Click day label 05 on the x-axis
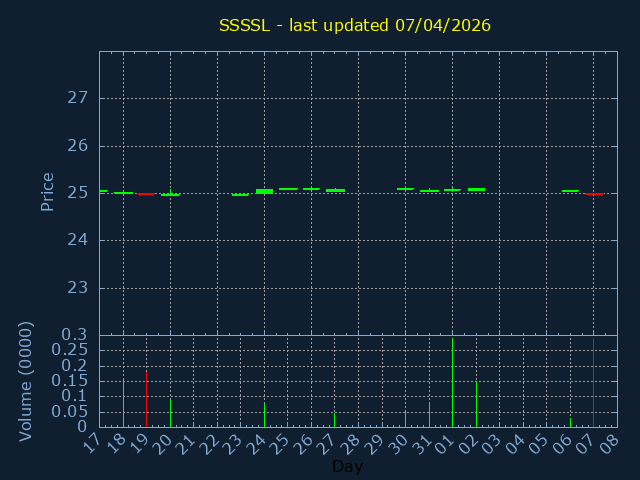 pyautogui.click(x=539, y=444)
